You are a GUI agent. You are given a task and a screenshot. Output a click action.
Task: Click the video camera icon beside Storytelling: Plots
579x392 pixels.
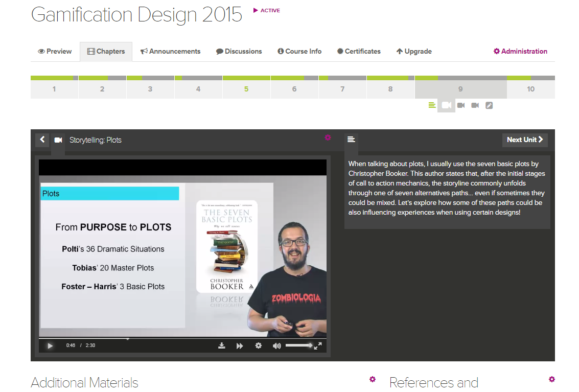coord(58,140)
